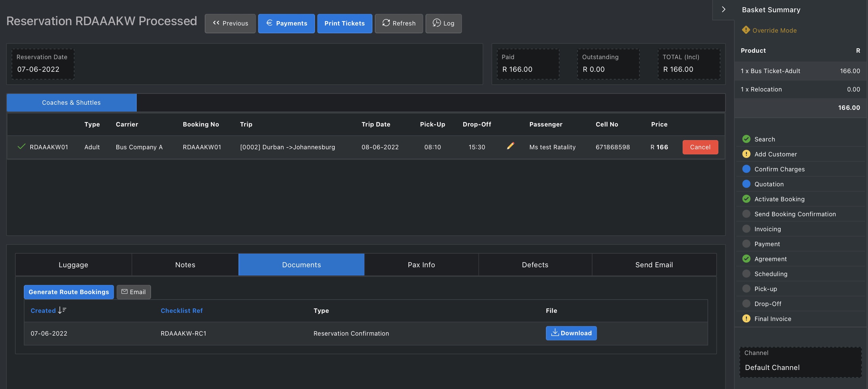Viewport: 868px width, 389px height.
Task: Open the Checklist Ref column header link
Action: pos(181,310)
